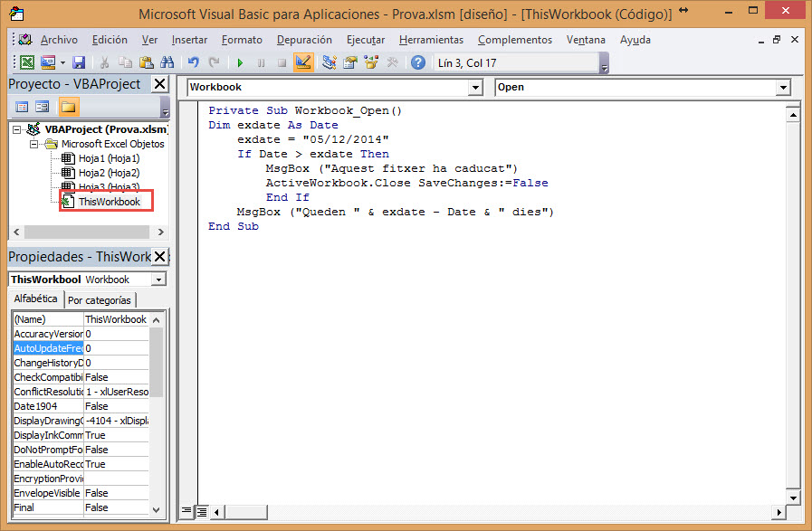The height and width of the screenshot is (531, 812).
Task: Collapse the Microsoft Excel Objetos folder
Action: [33, 144]
